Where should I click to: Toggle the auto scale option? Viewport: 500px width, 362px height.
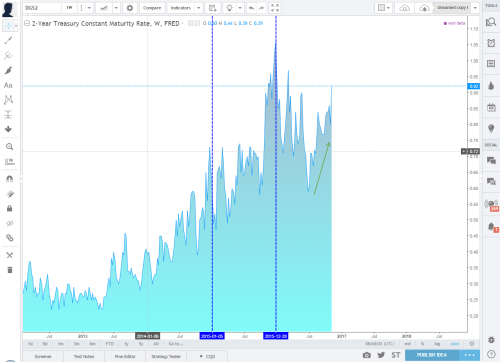[x=454, y=344]
